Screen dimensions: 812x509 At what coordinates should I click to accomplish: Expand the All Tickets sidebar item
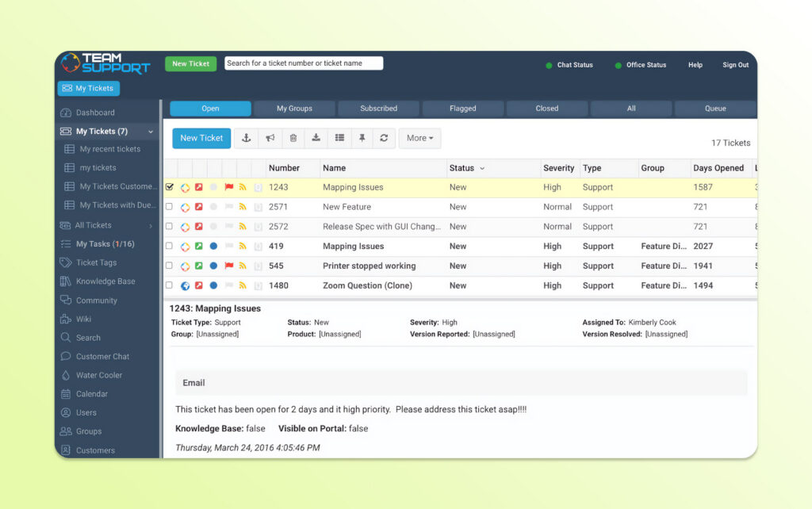click(x=151, y=226)
